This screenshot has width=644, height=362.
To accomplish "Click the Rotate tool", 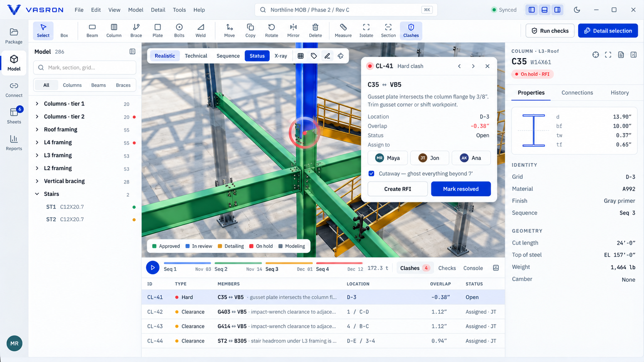I will click(272, 31).
